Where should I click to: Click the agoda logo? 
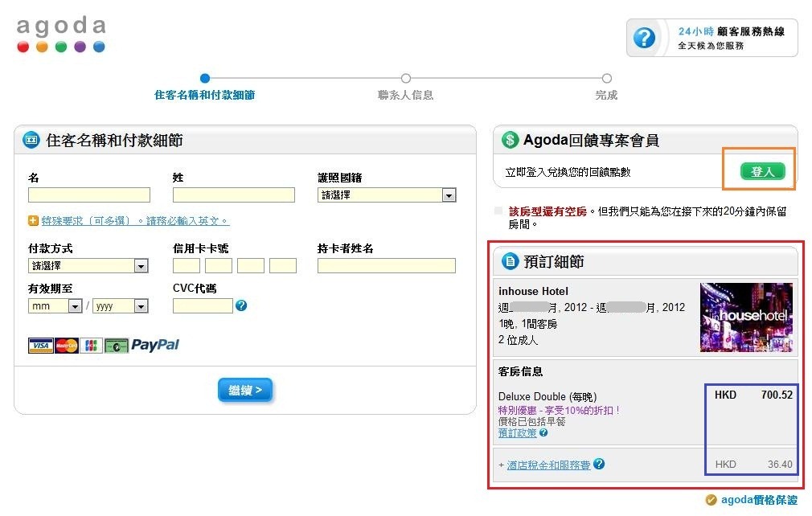(61, 34)
